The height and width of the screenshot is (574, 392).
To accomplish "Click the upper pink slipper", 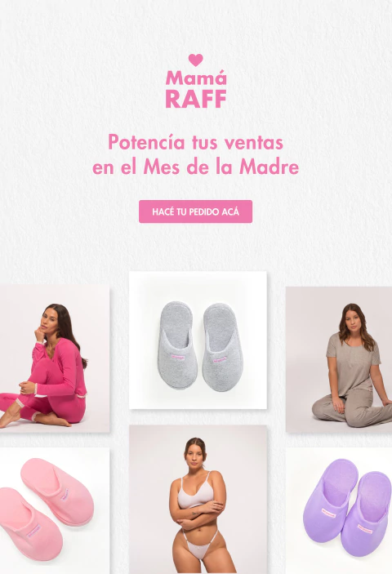I will (56, 492).
